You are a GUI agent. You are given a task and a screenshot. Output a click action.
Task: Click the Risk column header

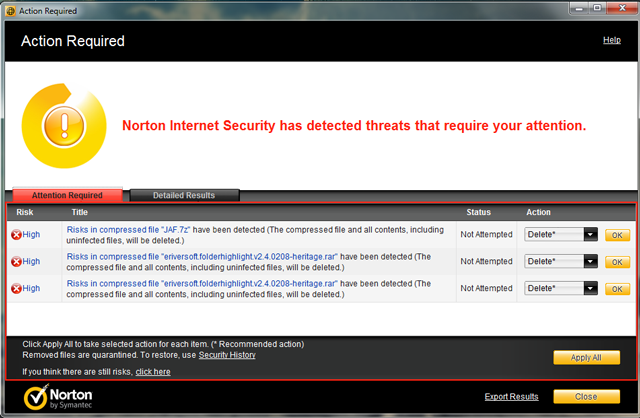[x=25, y=212]
